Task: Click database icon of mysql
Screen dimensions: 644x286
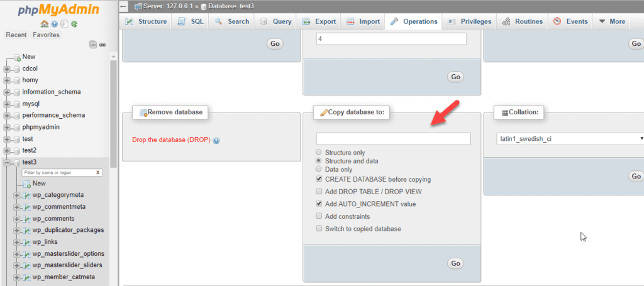Action: [17, 104]
